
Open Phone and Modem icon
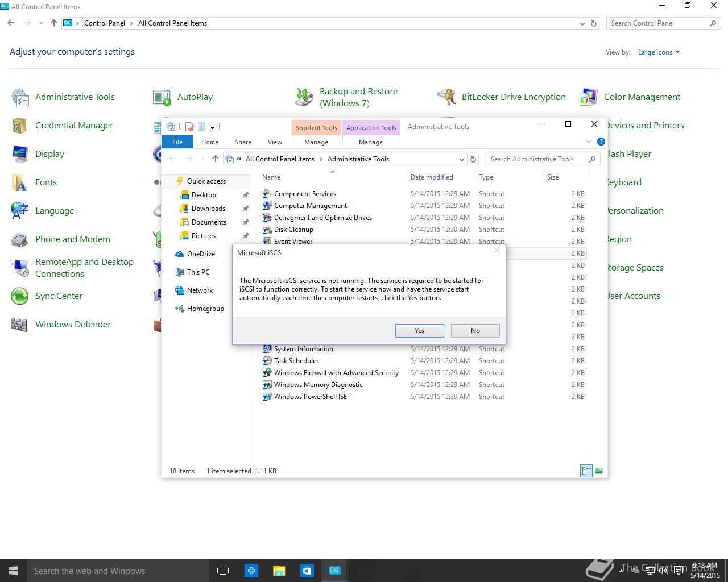click(x=20, y=239)
